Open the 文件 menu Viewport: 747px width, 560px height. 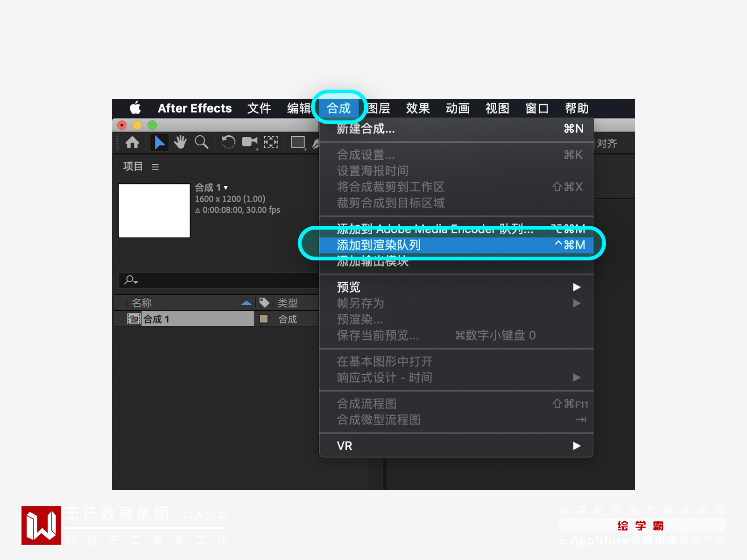[259, 108]
